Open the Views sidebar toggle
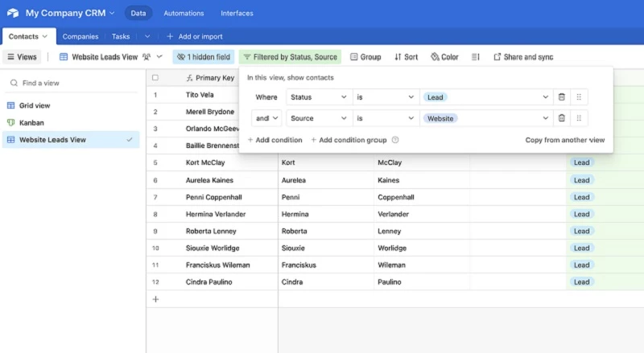 coord(23,57)
